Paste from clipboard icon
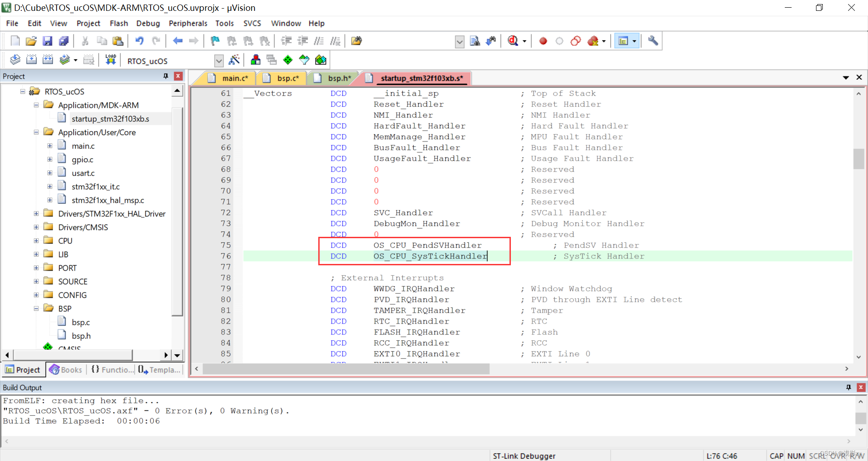The height and width of the screenshot is (461, 868). (x=118, y=41)
